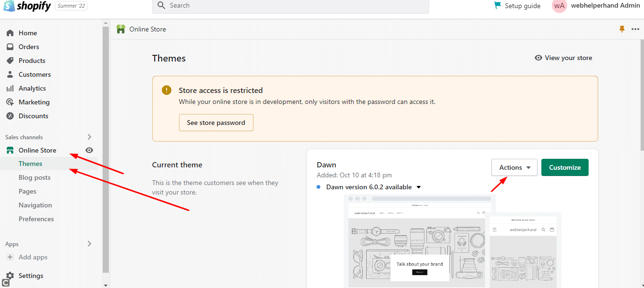Click View your store link
This screenshot has height=288, width=644.
click(x=568, y=58)
